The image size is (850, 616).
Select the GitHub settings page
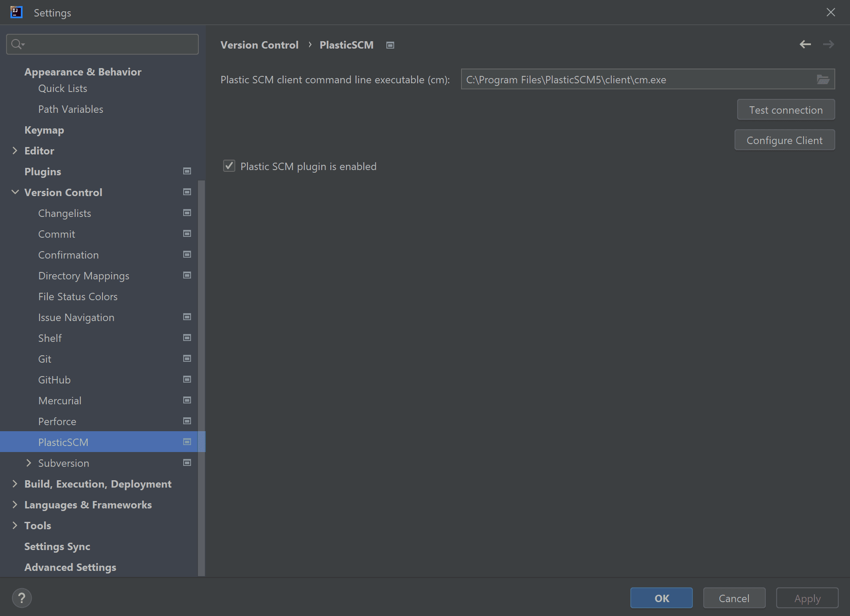[x=54, y=380]
